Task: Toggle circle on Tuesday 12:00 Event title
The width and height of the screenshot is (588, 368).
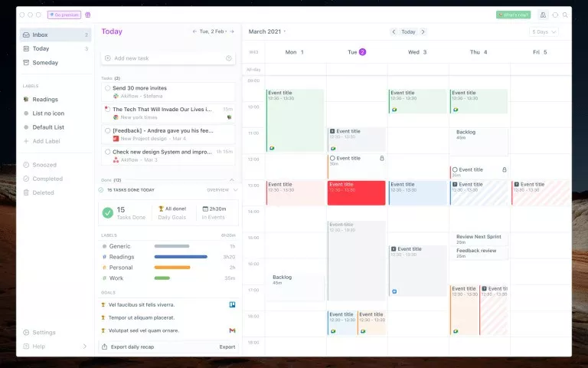Action: pyautogui.click(x=332, y=159)
